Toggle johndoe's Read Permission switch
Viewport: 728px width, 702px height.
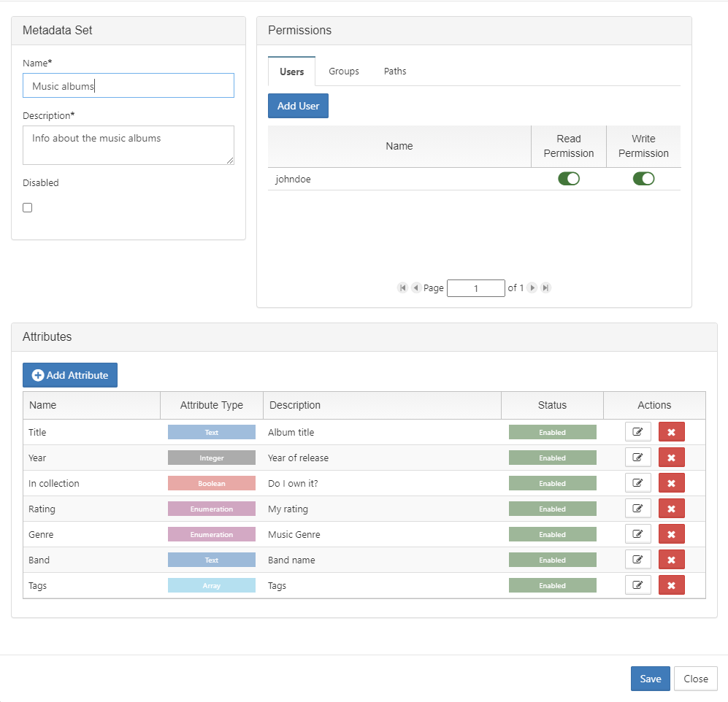pyautogui.click(x=569, y=179)
